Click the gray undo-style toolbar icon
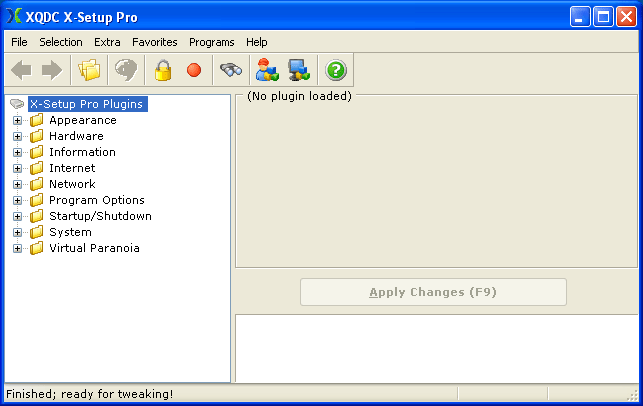 click(126, 70)
